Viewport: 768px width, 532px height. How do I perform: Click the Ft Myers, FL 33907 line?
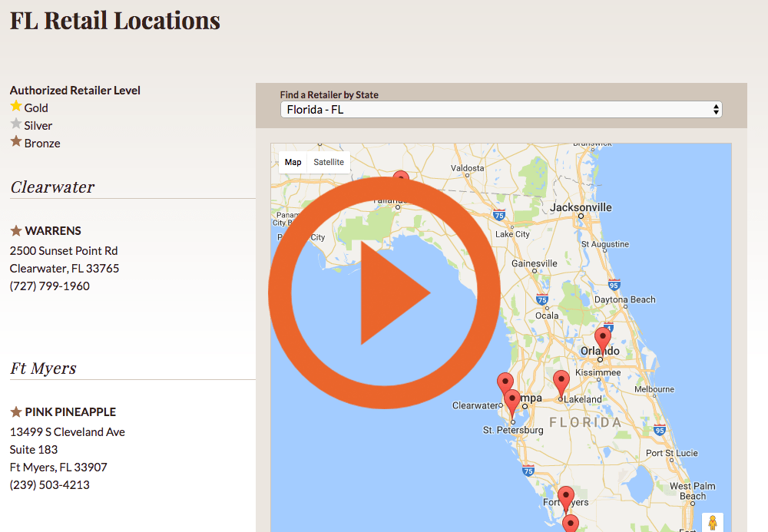click(x=58, y=467)
